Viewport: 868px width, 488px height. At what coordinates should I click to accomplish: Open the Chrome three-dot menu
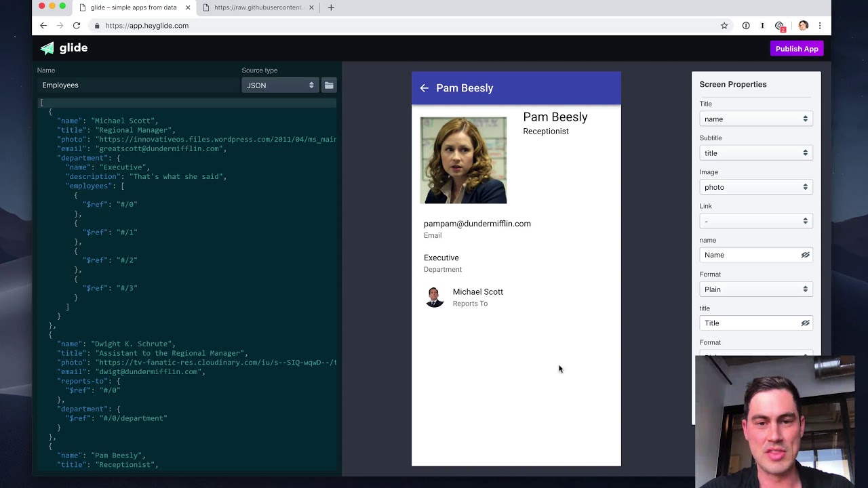tap(820, 26)
